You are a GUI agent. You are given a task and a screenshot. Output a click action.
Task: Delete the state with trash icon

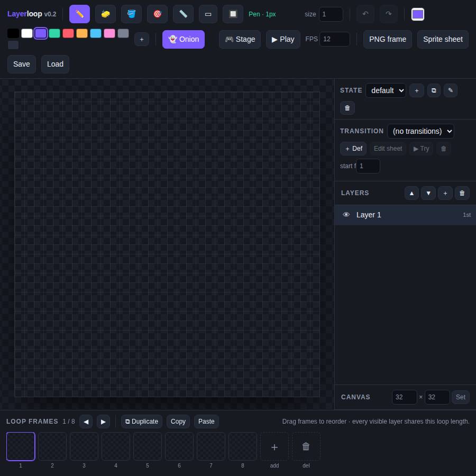pyautogui.click(x=347, y=108)
